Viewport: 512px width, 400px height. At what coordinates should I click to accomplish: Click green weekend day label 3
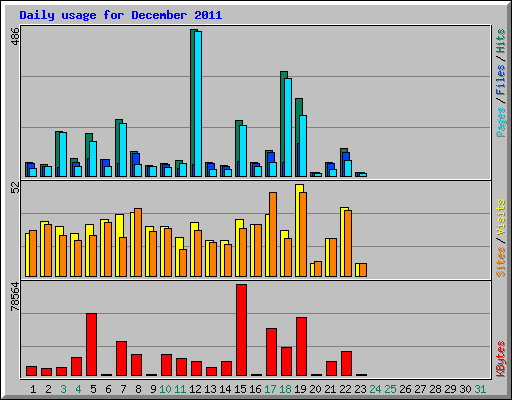(x=63, y=389)
